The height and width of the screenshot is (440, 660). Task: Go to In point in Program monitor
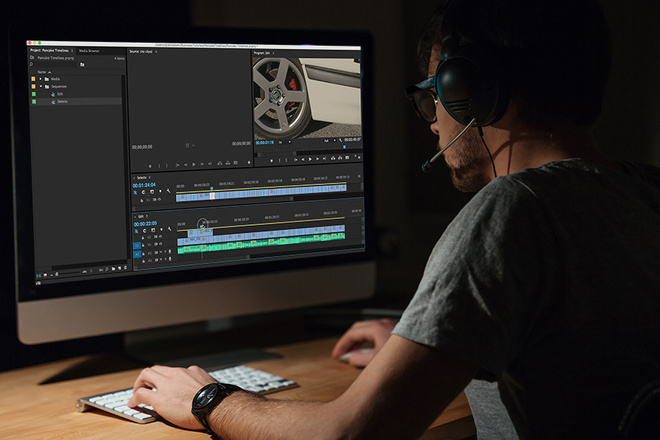click(x=295, y=160)
